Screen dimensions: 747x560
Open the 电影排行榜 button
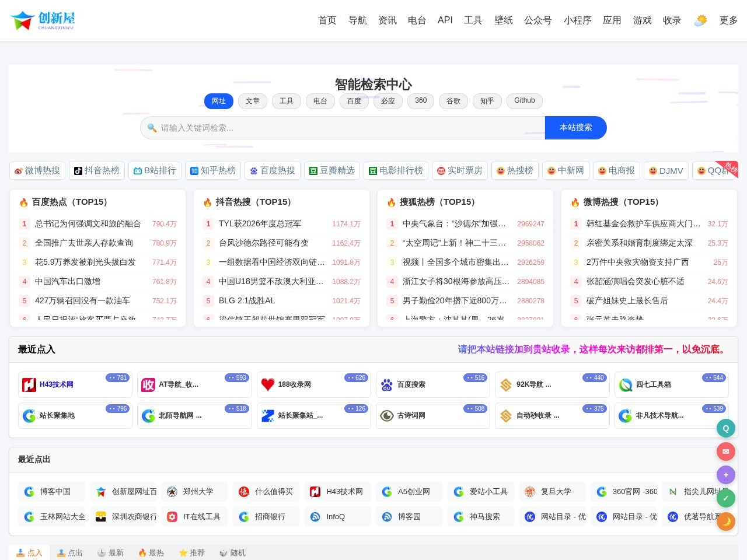(396, 170)
